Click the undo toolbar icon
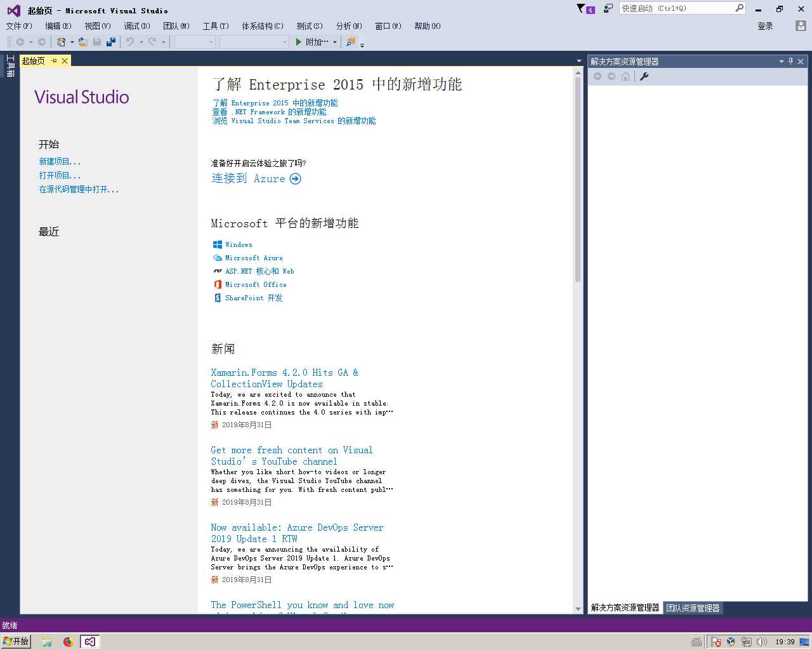The width and height of the screenshot is (812, 650). click(x=130, y=42)
